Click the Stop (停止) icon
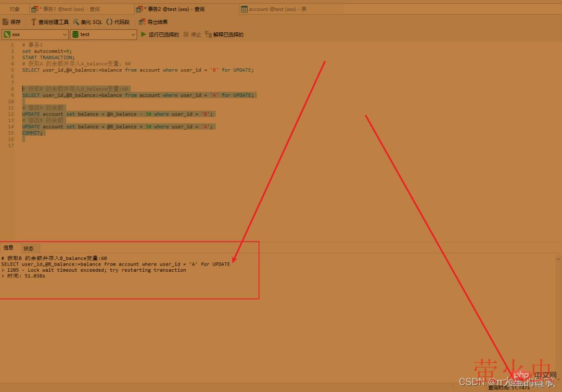 coord(186,34)
